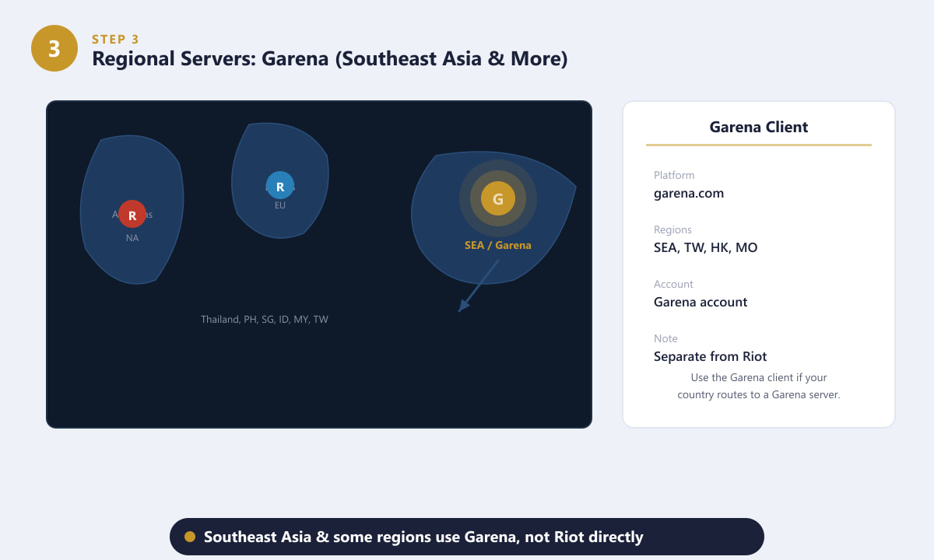The image size is (934, 560).
Task: Click the red R marker for NA
Action: coord(132,214)
